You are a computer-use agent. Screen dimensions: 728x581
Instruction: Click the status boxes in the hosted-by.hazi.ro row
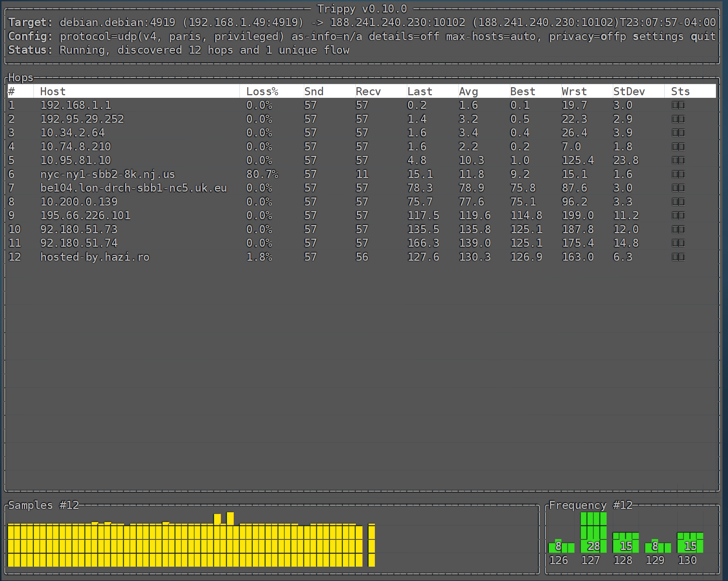pos(678,257)
